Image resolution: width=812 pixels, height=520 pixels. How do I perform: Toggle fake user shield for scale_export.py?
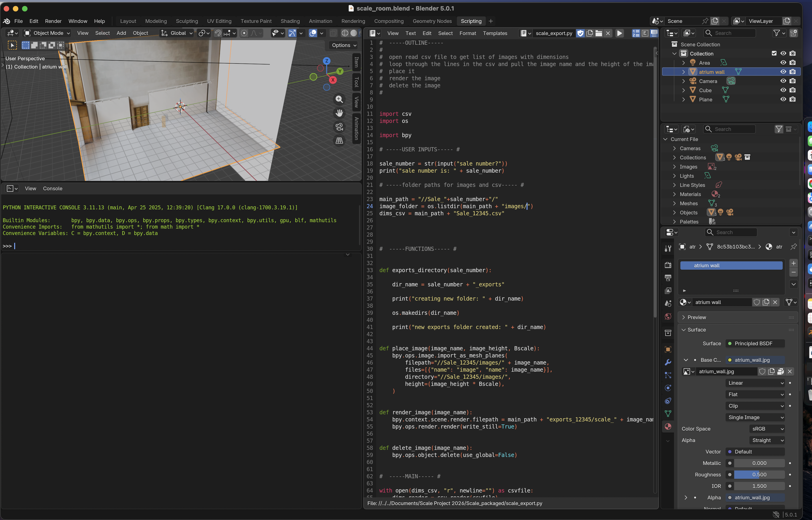(580, 33)
